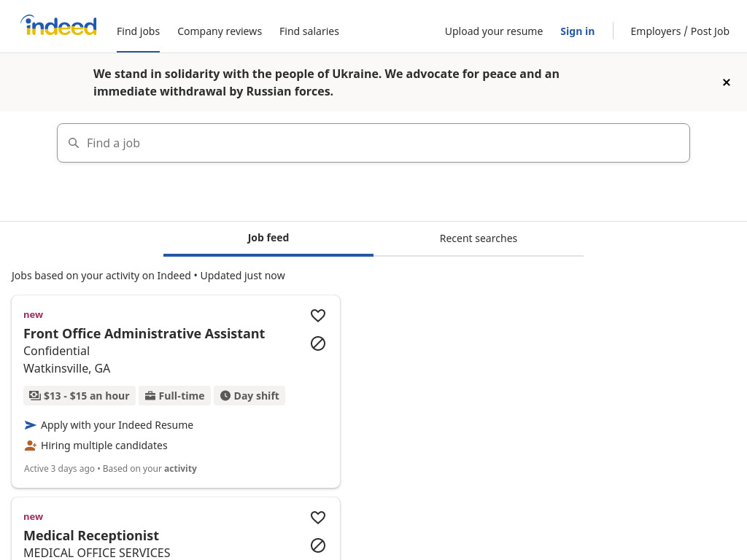
Task: Save the Front Office Administrative Assistant job (heart)
Action: click(x=318, y=315)
